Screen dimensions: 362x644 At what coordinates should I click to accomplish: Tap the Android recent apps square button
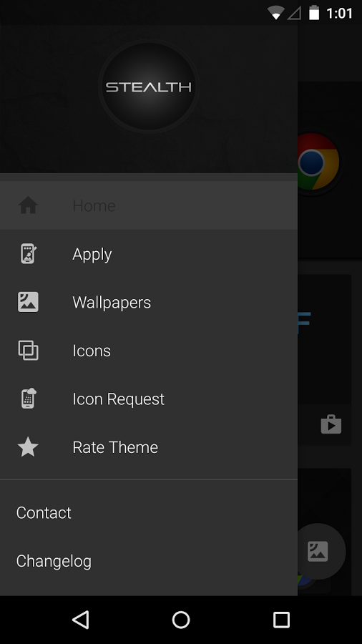(281, 620)
